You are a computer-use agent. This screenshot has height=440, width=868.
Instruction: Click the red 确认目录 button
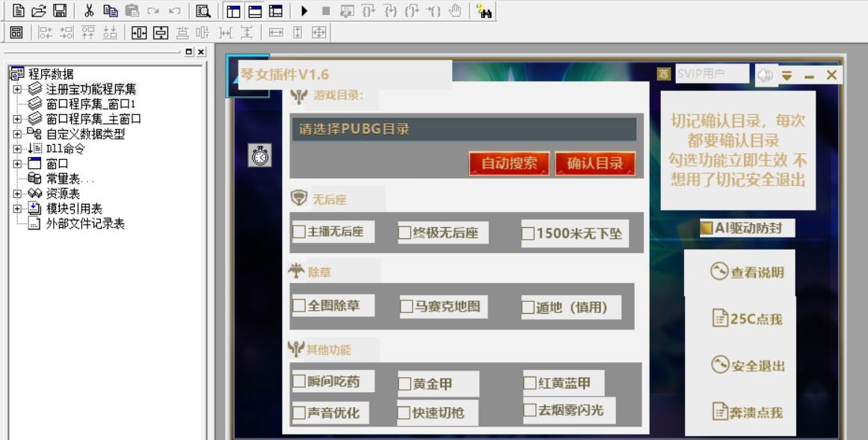595,164
